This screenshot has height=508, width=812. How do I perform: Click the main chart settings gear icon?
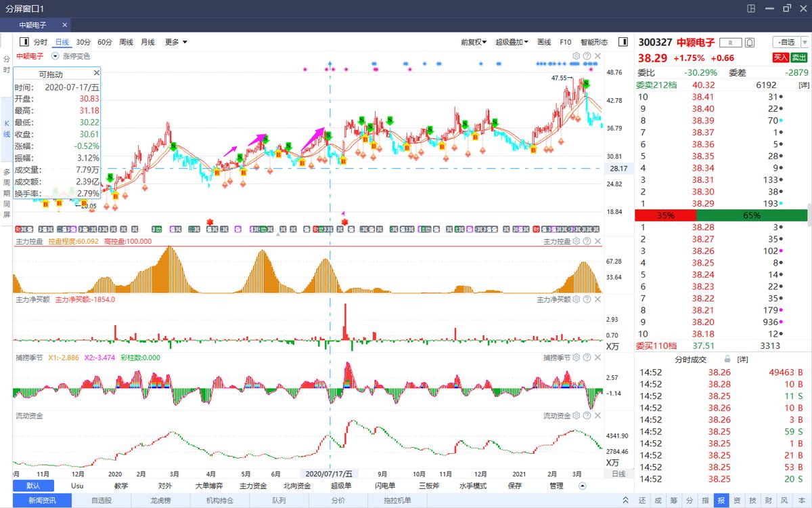pyautogui.click(x=576, y=56)
